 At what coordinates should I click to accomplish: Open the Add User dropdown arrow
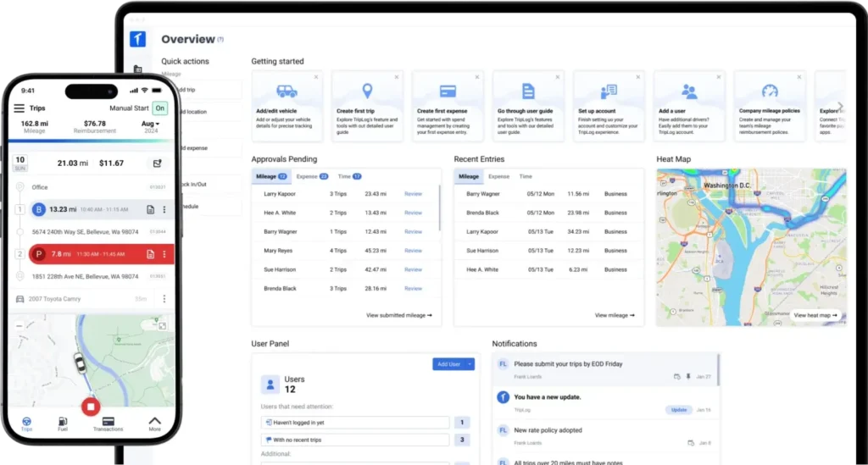tap(470, 364)
